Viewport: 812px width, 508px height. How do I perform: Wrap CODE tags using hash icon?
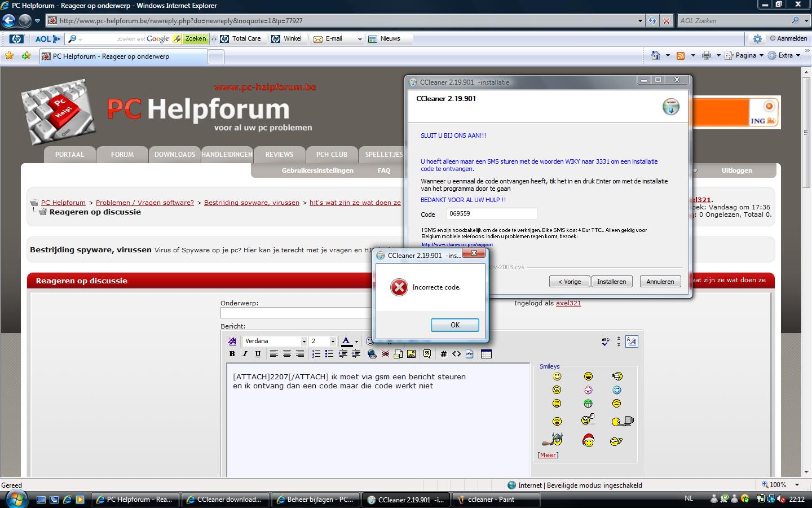[443, 354]
